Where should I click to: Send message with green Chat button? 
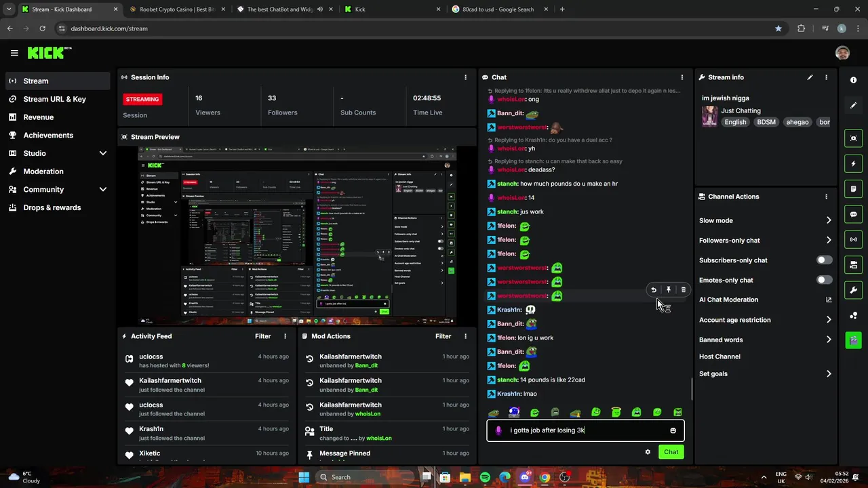coord(671,452)
